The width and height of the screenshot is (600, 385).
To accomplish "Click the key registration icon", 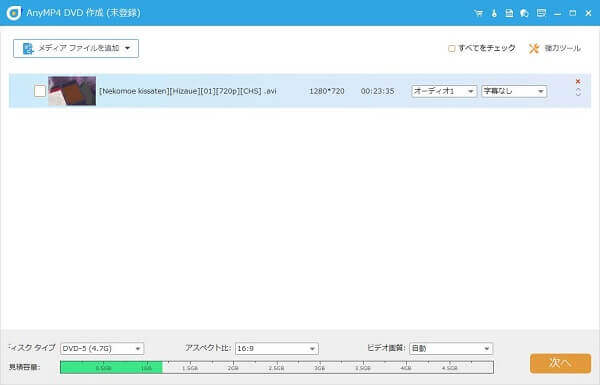I will (494, 13).
